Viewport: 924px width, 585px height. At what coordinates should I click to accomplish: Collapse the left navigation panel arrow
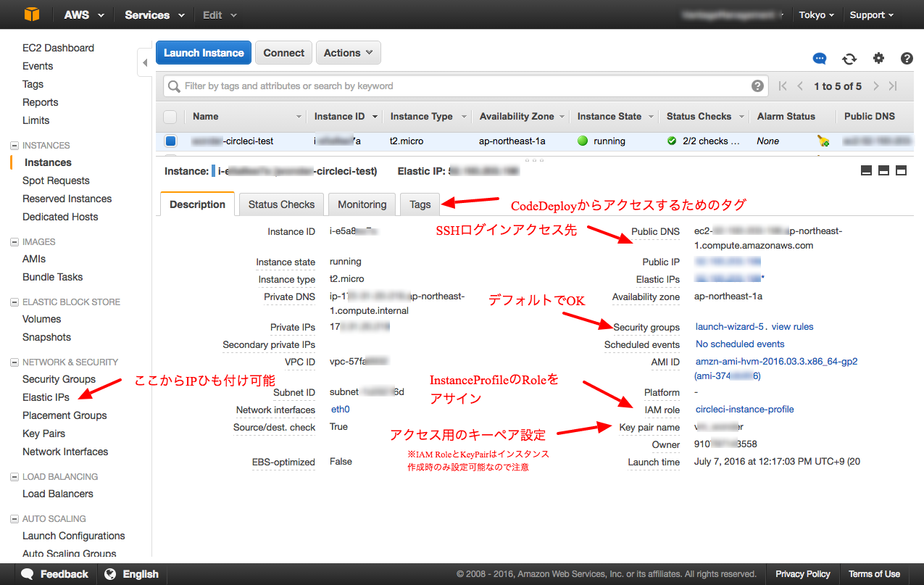tap(144, 62)
